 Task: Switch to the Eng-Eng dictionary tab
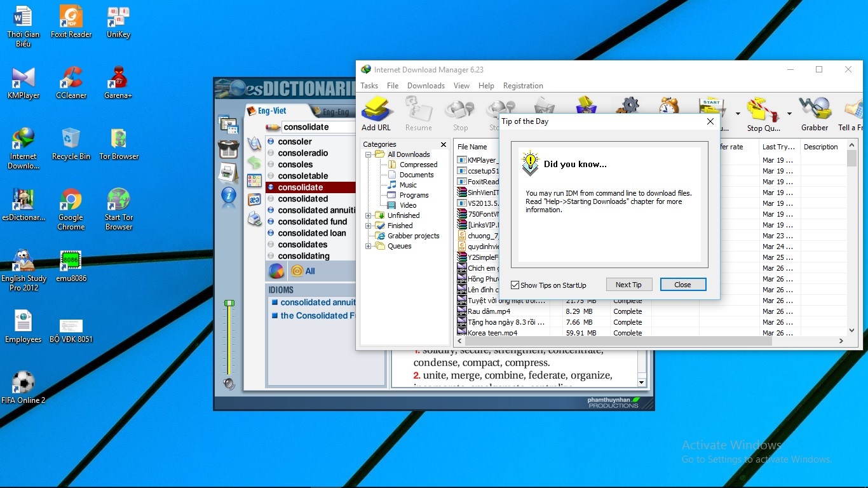click(335, 112)
